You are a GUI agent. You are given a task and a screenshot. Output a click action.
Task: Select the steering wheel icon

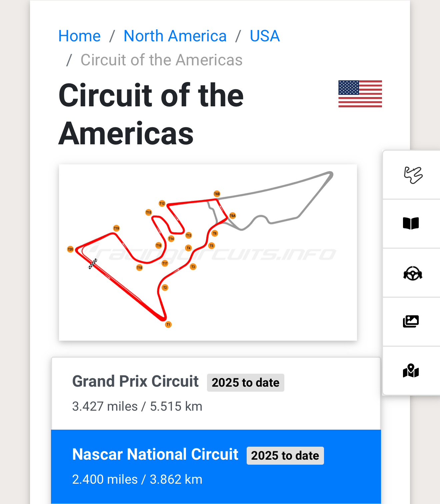[x=413, y=273]
